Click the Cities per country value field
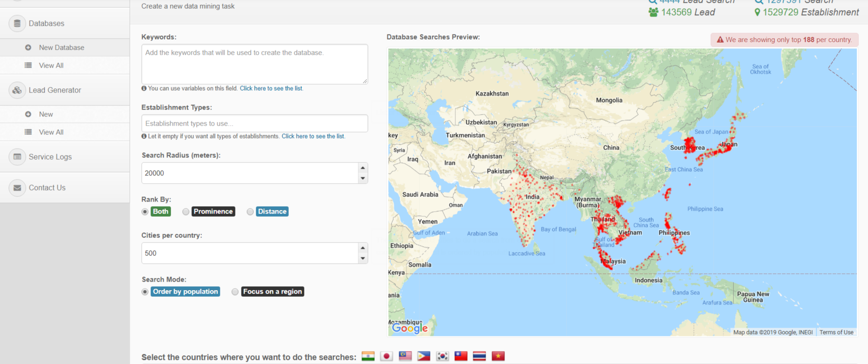This screenshot has height=364, width=868. (250, 253)
